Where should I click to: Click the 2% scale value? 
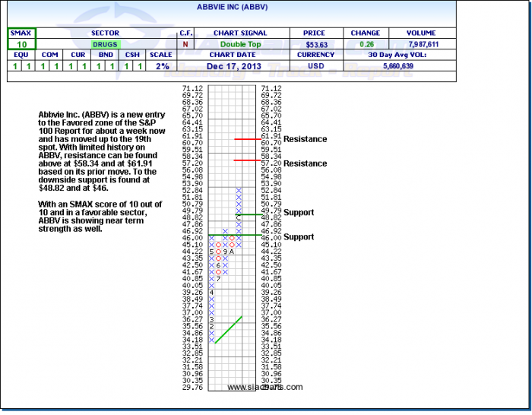coord(163,66)
